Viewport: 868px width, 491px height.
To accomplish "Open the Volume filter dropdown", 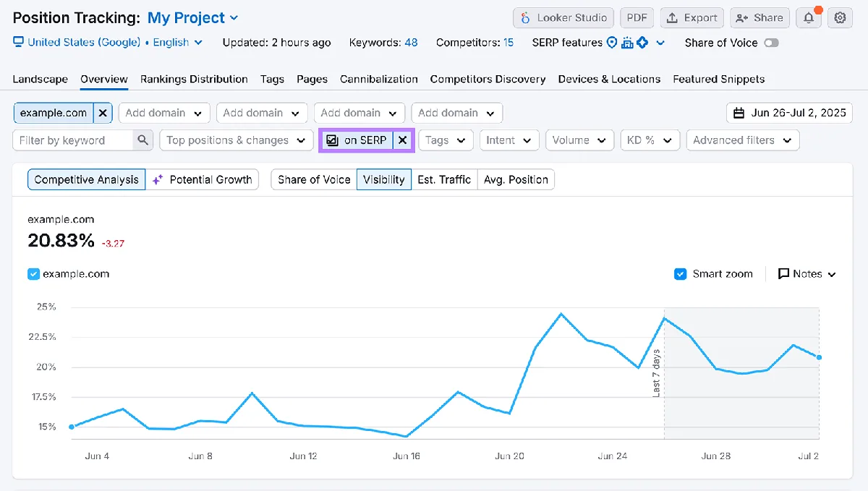I will (580, 140).
